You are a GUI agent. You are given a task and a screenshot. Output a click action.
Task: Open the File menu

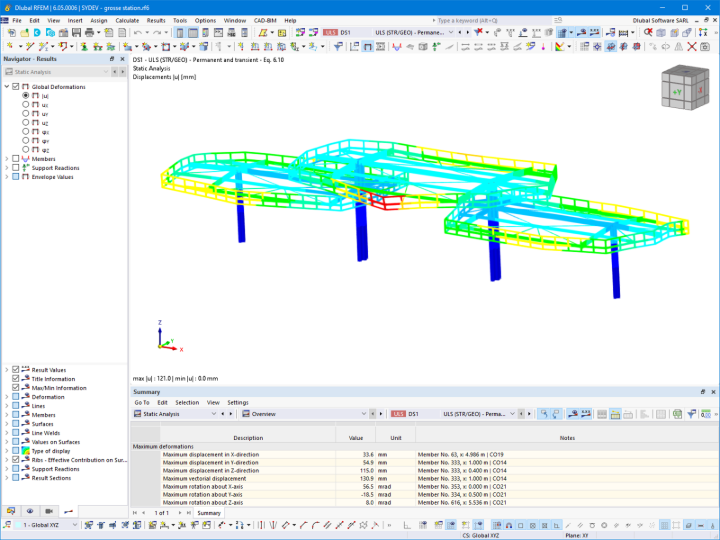(17, 21)
